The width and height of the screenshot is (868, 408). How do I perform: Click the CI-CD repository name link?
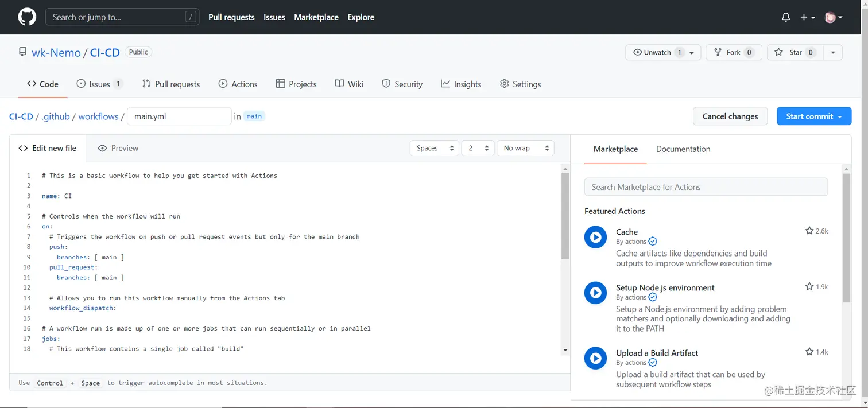click(x=105, y=52)
